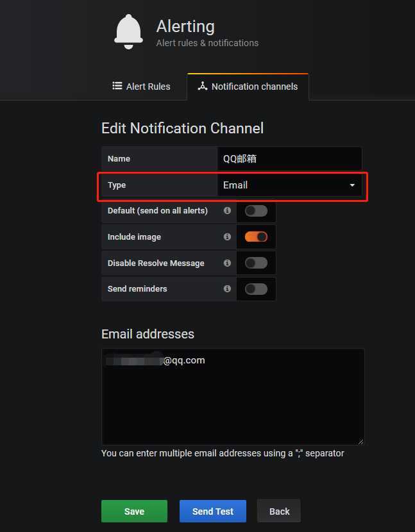Click the Email addresses text area
Image resolution: width=415 pixels, height=532 pixels.
click(233, 397)
